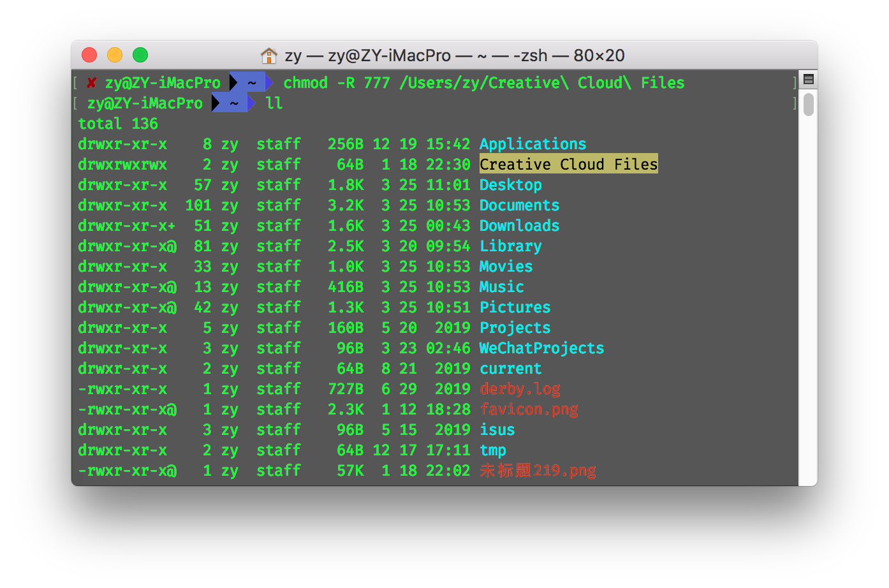Select the Music directory name

coord(502,287)
